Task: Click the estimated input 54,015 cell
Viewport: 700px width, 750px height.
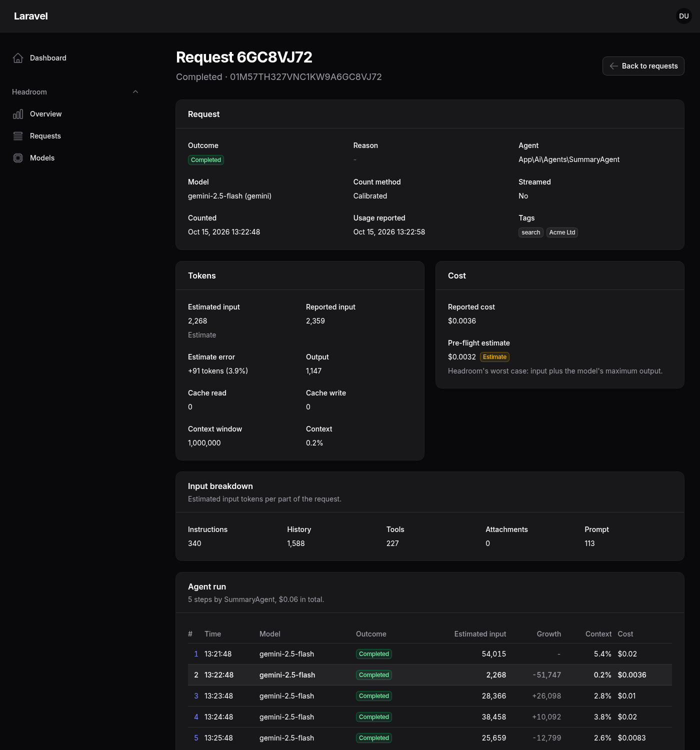Action: (494, 654)
